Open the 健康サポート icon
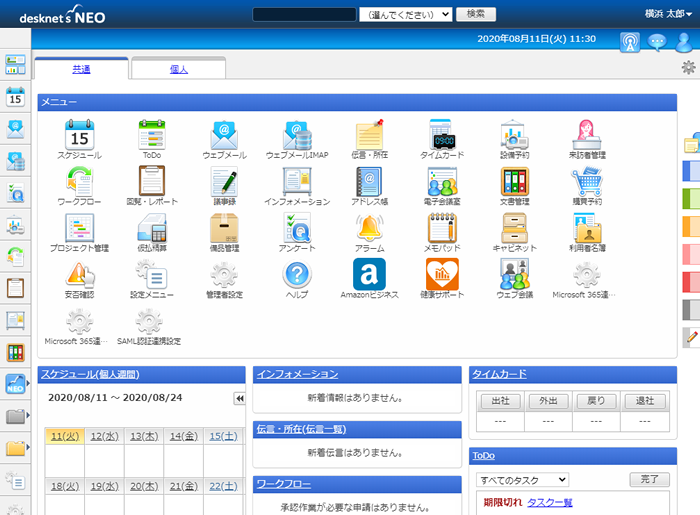Viewport: 700px width, 515px height. [x=441, y=274]
